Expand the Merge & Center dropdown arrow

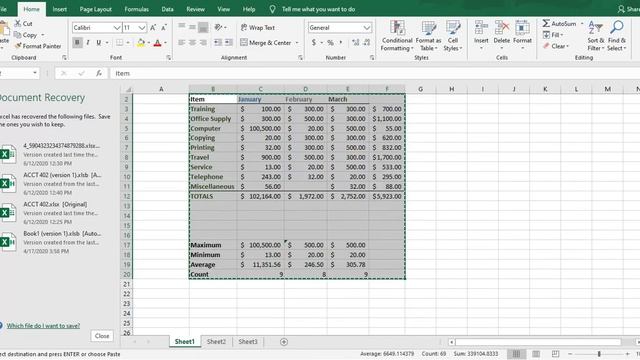pos(297,42)
